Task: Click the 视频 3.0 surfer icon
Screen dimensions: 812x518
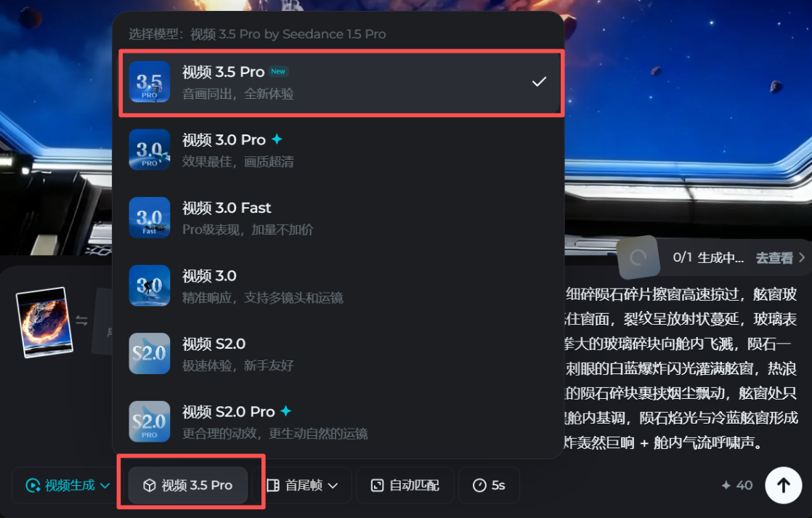Action: [x=149, y=286]
